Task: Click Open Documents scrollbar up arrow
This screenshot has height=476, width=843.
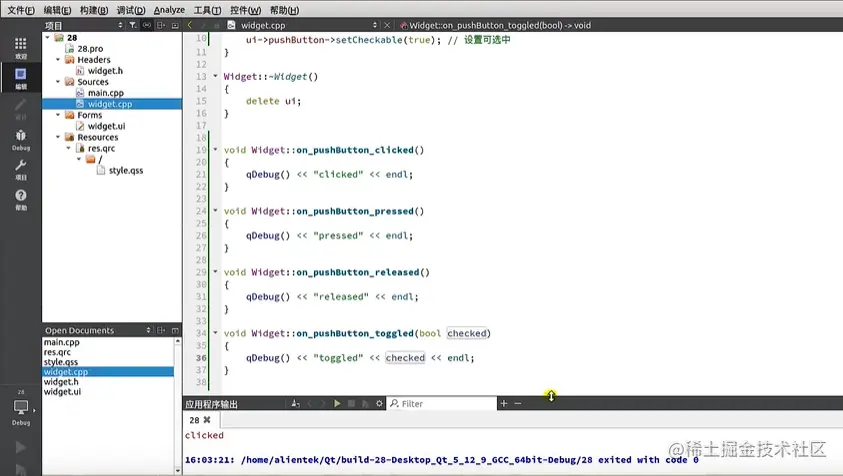Action: pyautogui.click(x=178, y=341)
